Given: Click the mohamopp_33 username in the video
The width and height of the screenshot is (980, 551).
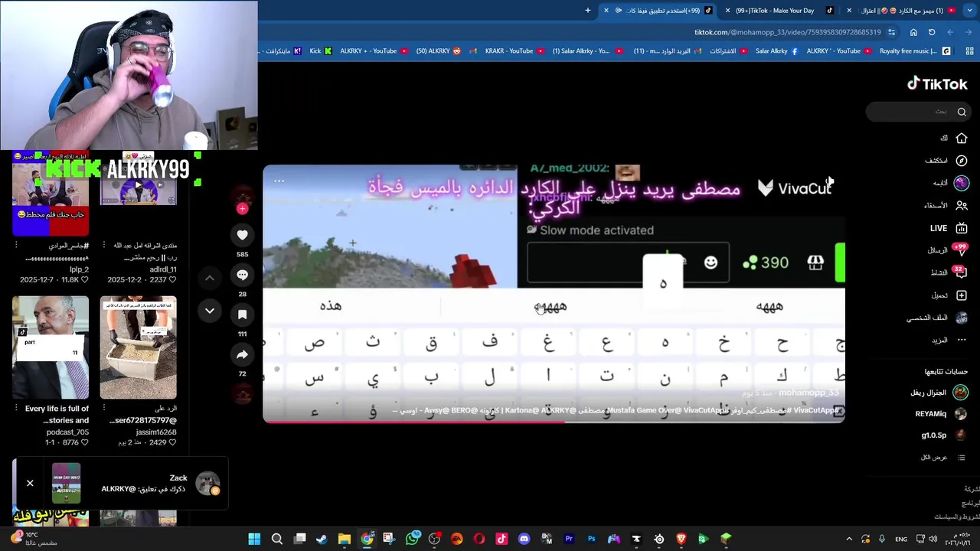Looking at the screenshot, I should [x=808, y=393].
